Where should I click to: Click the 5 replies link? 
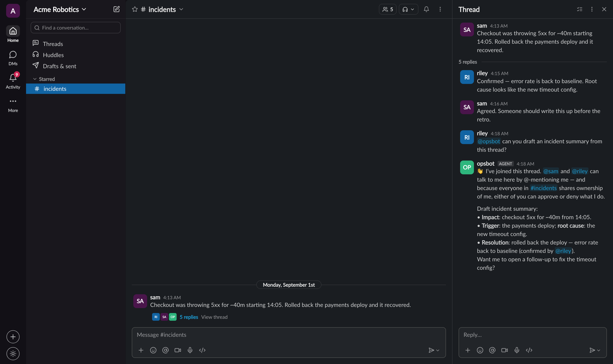189,317
